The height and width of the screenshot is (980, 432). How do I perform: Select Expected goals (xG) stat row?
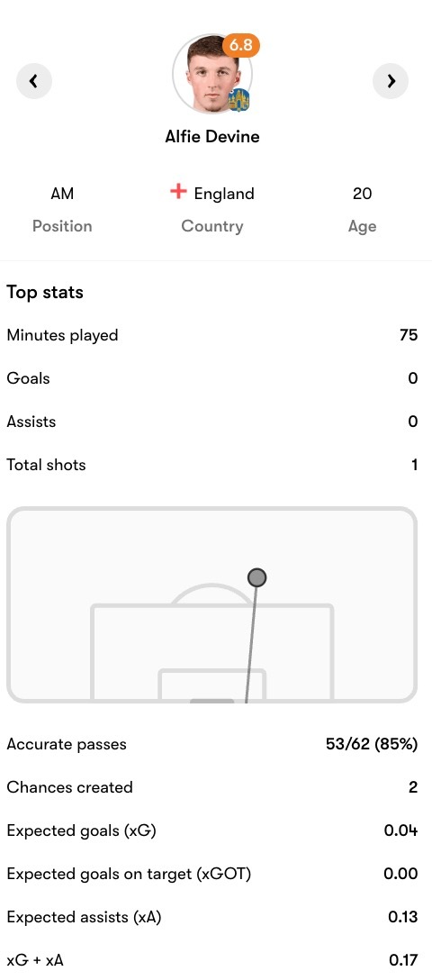pos(212,830)
